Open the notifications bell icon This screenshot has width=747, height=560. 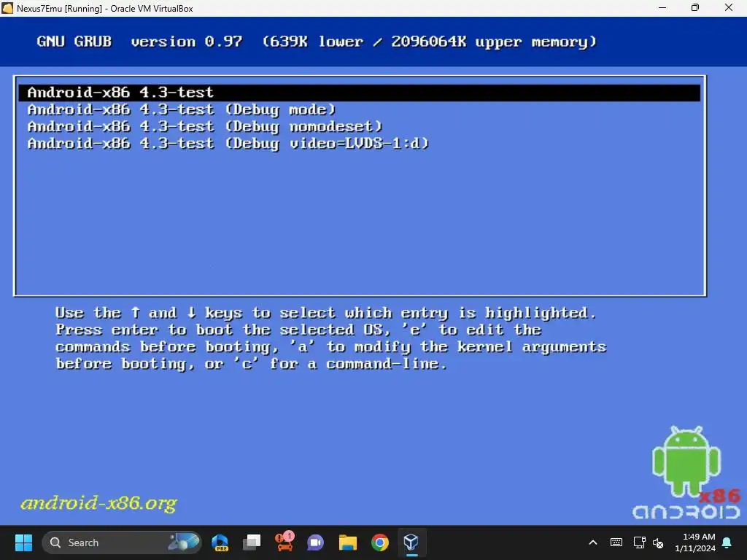point(727,542)
